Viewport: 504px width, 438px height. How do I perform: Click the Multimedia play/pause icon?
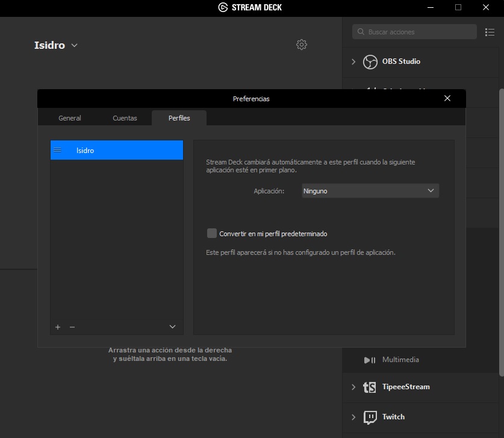[370, 360]
